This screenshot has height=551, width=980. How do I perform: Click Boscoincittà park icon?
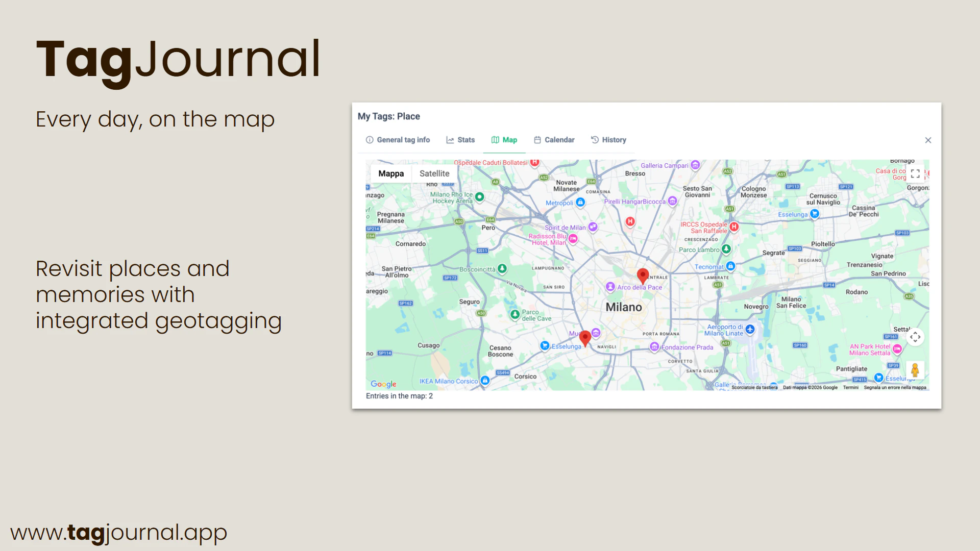tap(502, 268)
